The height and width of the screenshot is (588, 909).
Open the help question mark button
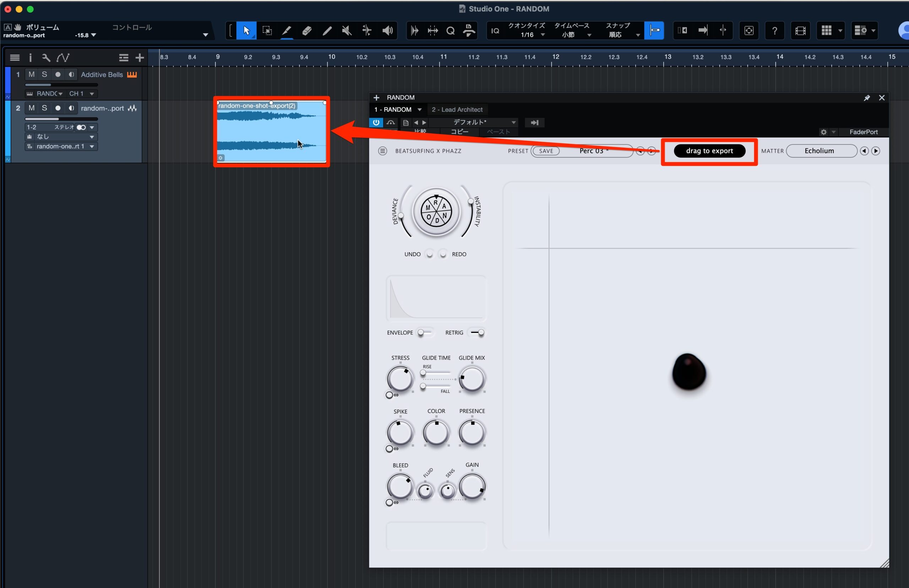[x=774, y=31]
